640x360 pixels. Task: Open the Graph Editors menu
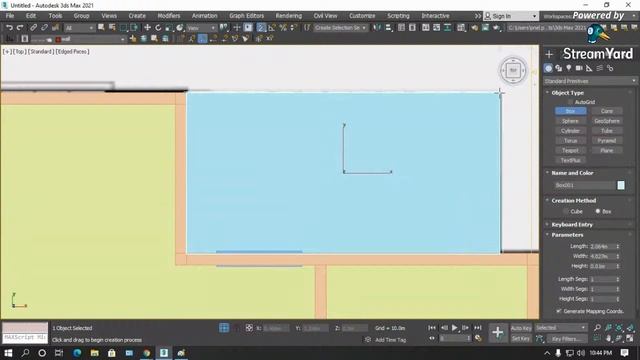tap(247, 16)
